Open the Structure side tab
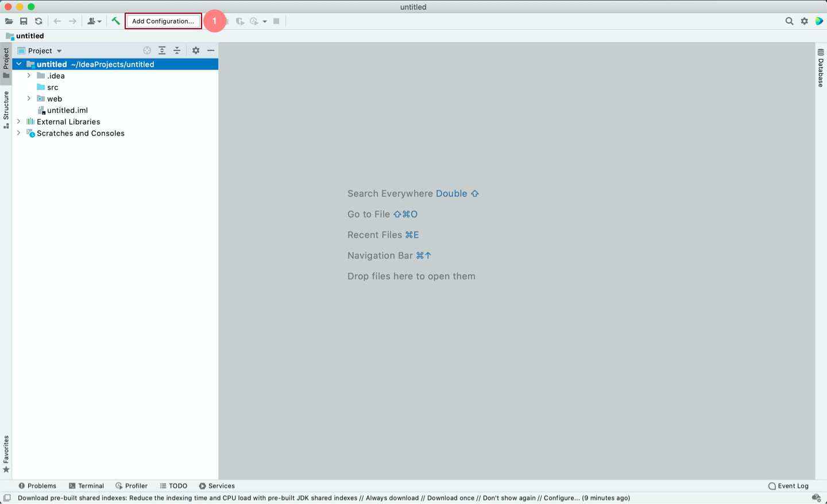 (6, 110)
